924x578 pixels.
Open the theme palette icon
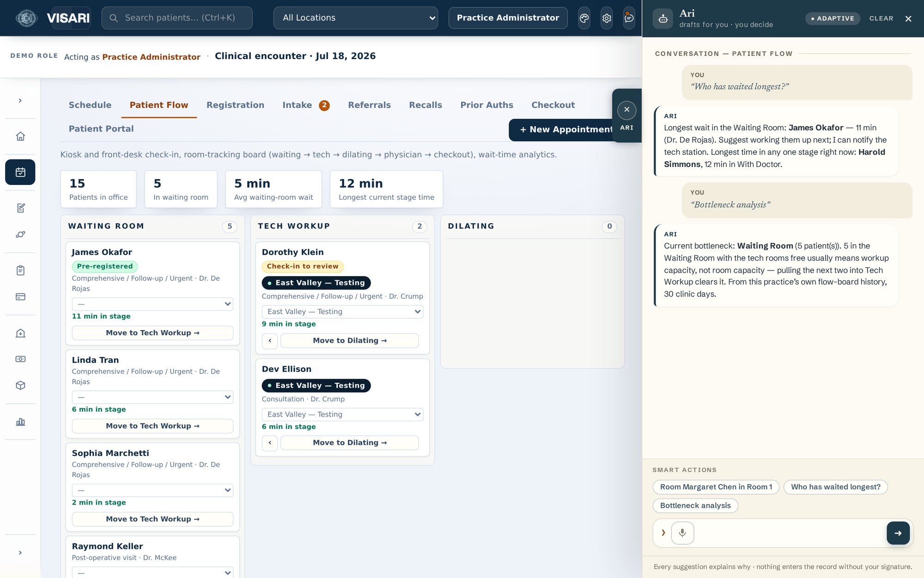point(584,18)
